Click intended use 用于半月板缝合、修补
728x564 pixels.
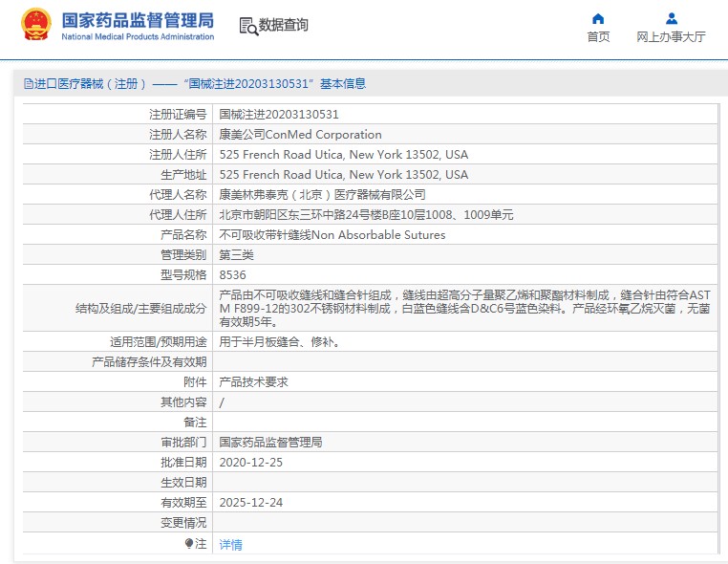280,341
